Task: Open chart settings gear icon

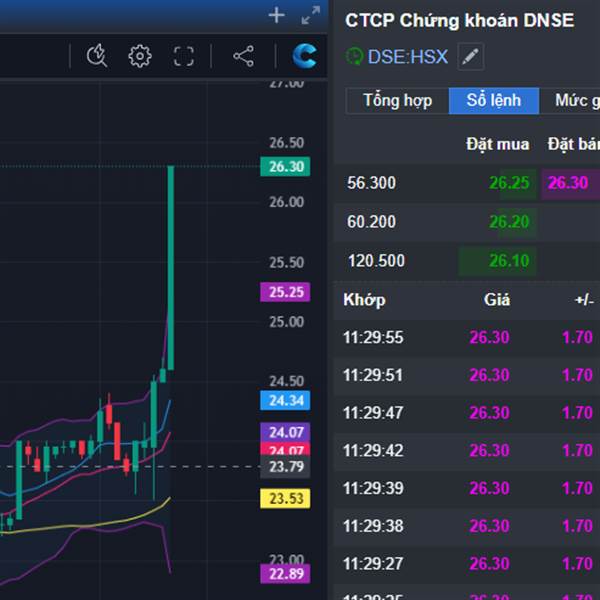Action: tap(140, 56)
